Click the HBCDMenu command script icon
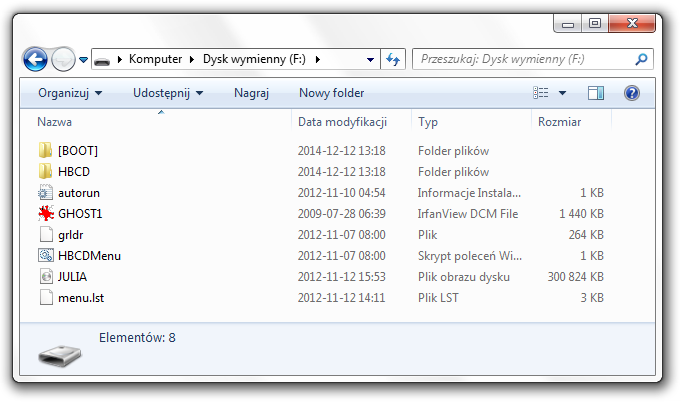 click(46, 256)
